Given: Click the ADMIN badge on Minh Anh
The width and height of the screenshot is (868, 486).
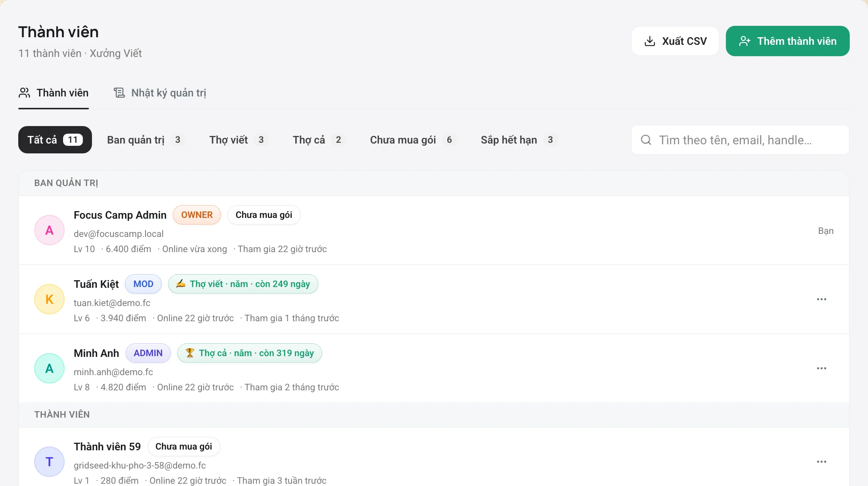Looking at the screenshot, I should point(148,353).
